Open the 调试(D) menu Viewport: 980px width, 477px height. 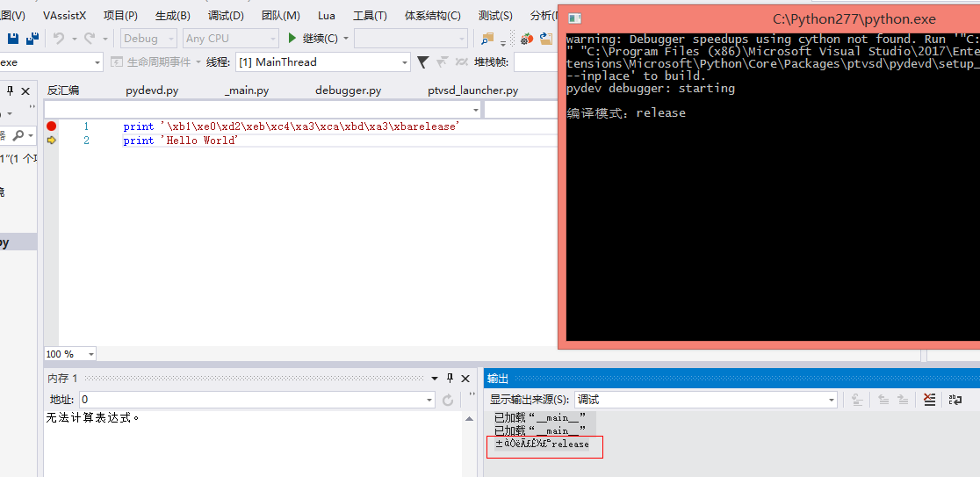tap(226, 16)
